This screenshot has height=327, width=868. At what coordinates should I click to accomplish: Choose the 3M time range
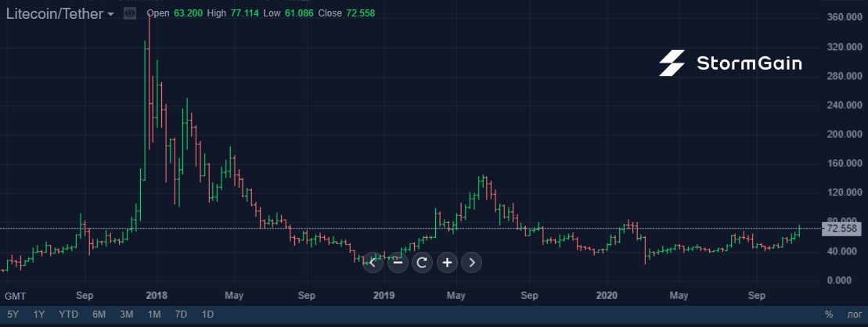tap(126, 314)
